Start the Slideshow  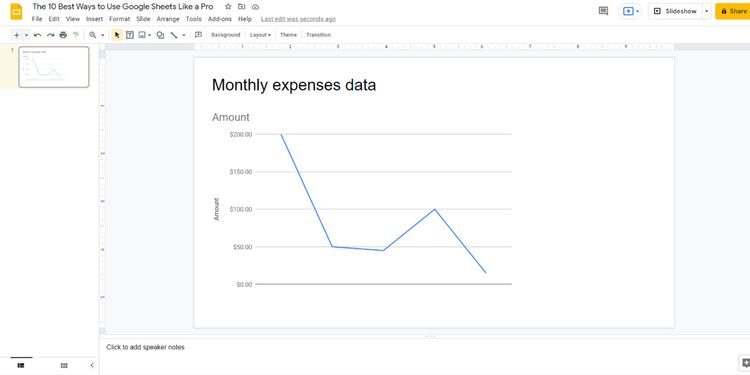pos(675,11)
